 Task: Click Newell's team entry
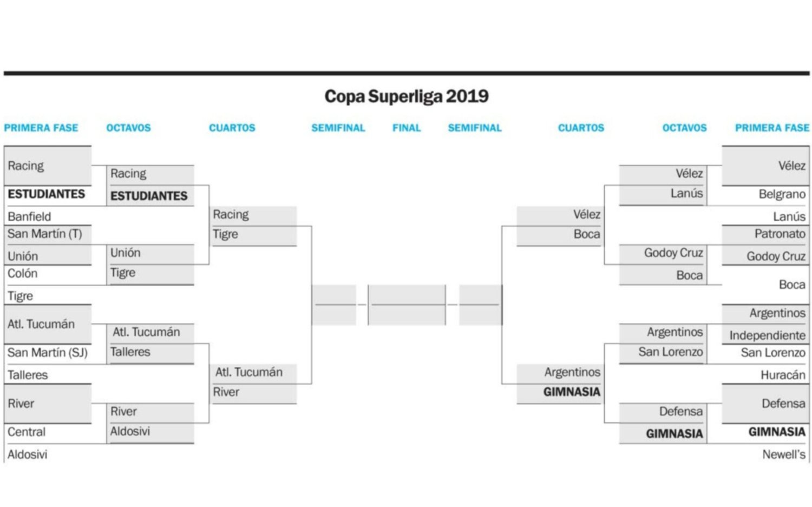[x=783, y=455]
